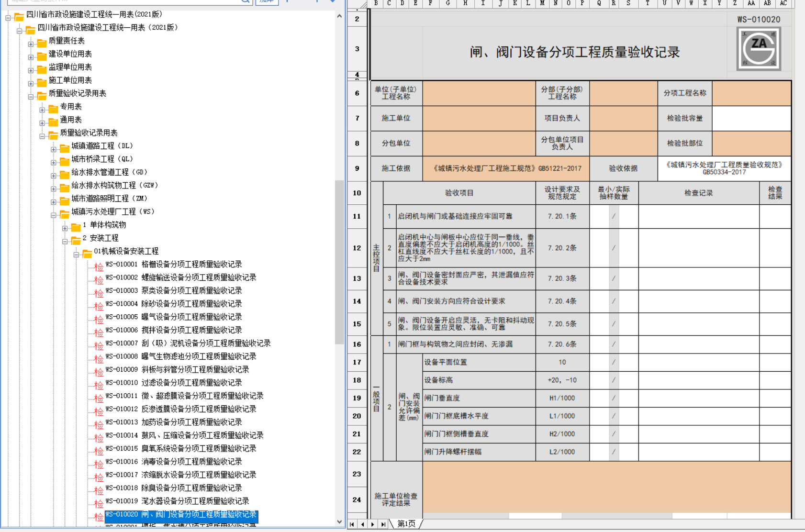Screen dimensions: 805x532
Task: Click folder icon of 施工单位用表
Action: coord(42,82)
